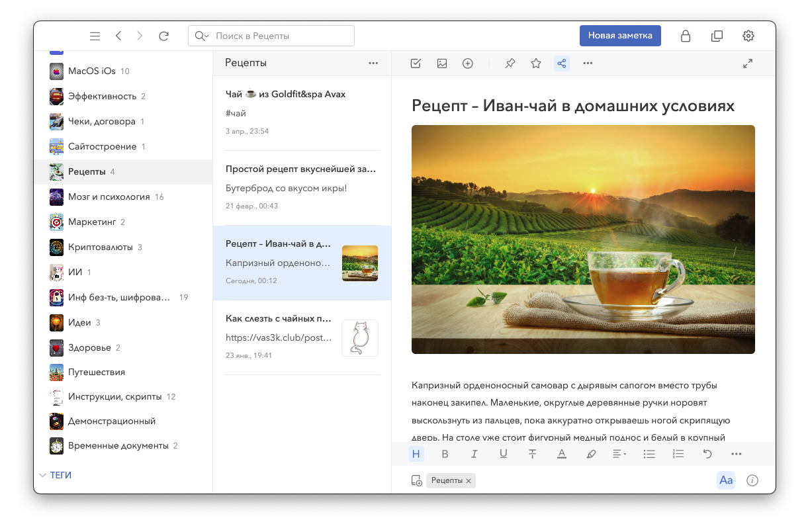Screen dimensions: 812x524
Task: Open the Рецепты list more options menu
Action: coord(373,63)
